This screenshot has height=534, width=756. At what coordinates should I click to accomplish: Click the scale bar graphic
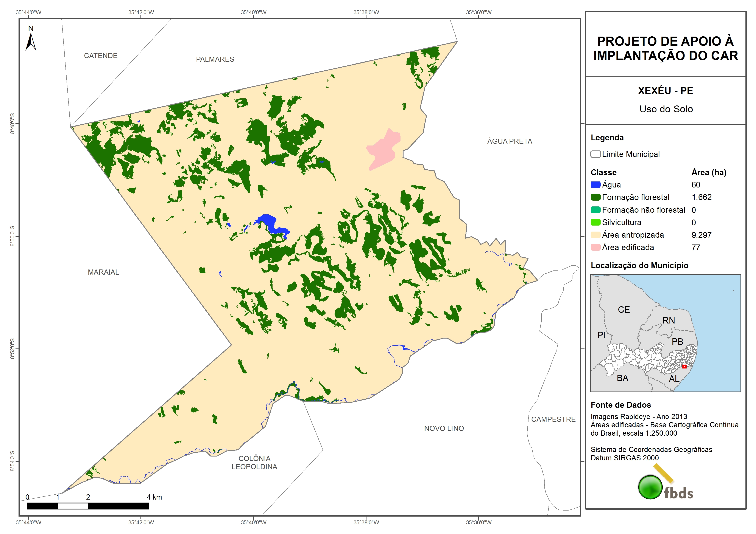88,506
